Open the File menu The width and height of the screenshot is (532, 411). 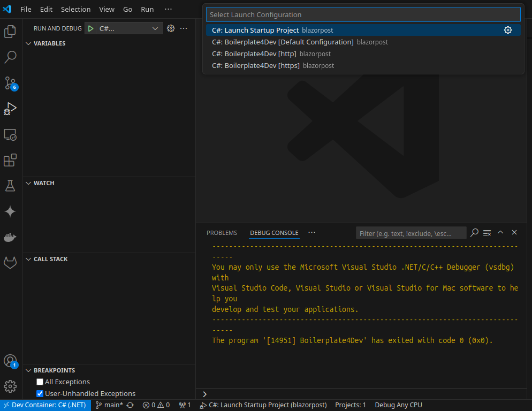click(x=26, y=9)
